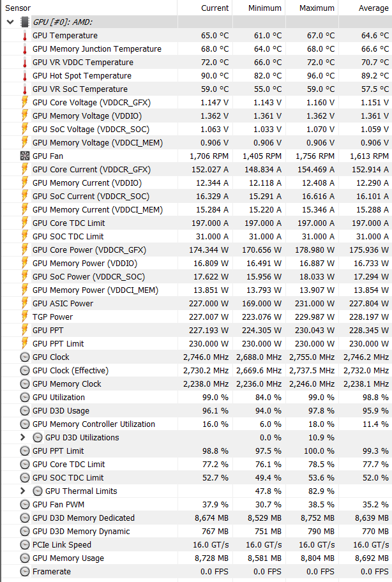
Task: Click the 2,746.2 MHz average GPU clock value
Action: point(366,357)
